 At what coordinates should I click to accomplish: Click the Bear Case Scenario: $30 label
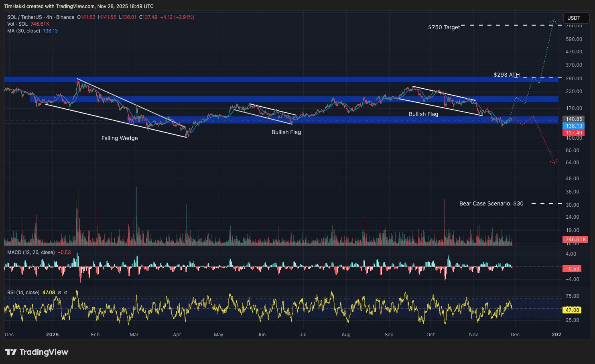[491, 203]
